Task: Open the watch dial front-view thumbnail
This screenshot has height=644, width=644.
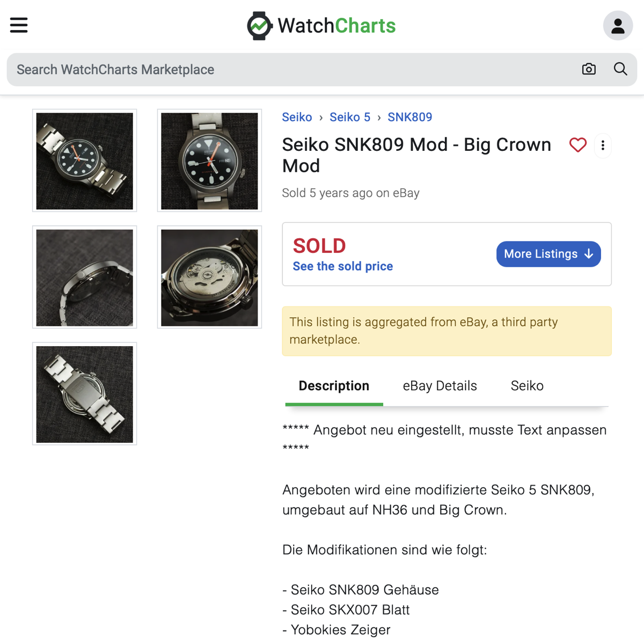Action: coord(209,160)
